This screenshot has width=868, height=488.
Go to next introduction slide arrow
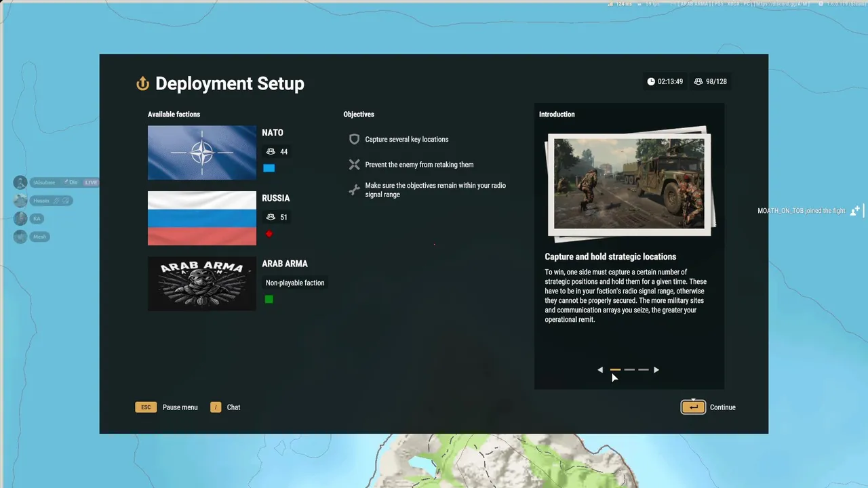click(656, 370)
